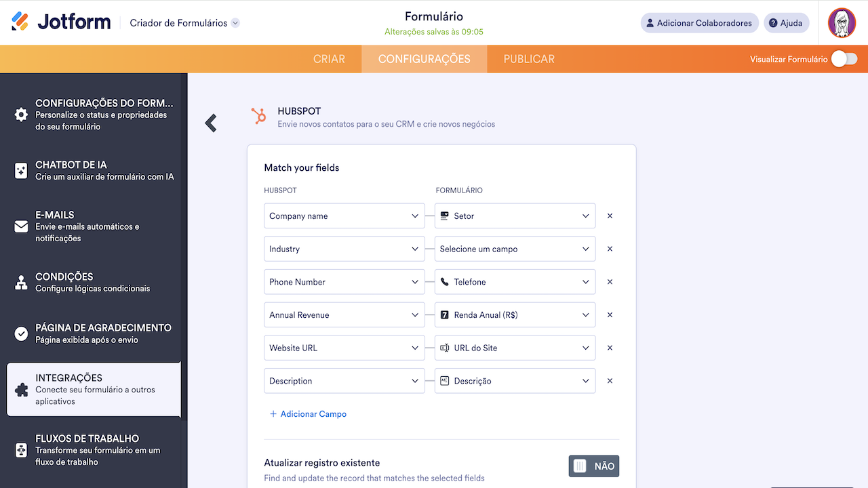Expand the Selecione um campo dropdown
This screenshot has height=488, width=868.
515,249
